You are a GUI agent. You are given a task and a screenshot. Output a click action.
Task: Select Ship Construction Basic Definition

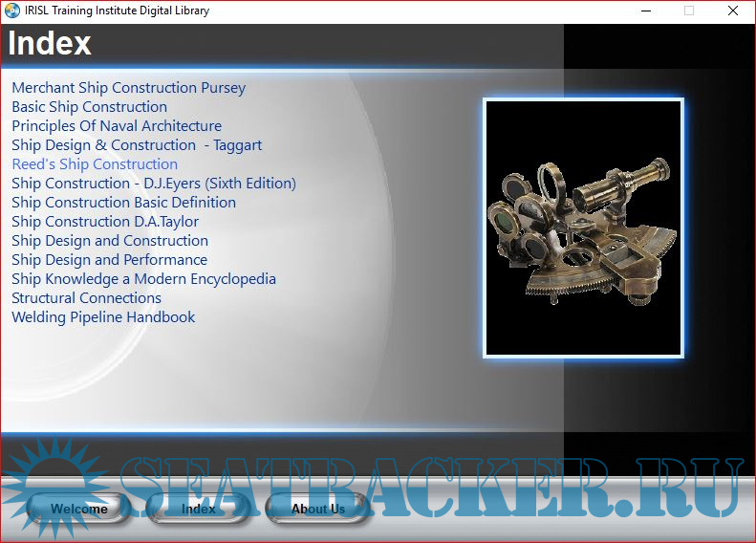tap(123, 203)
